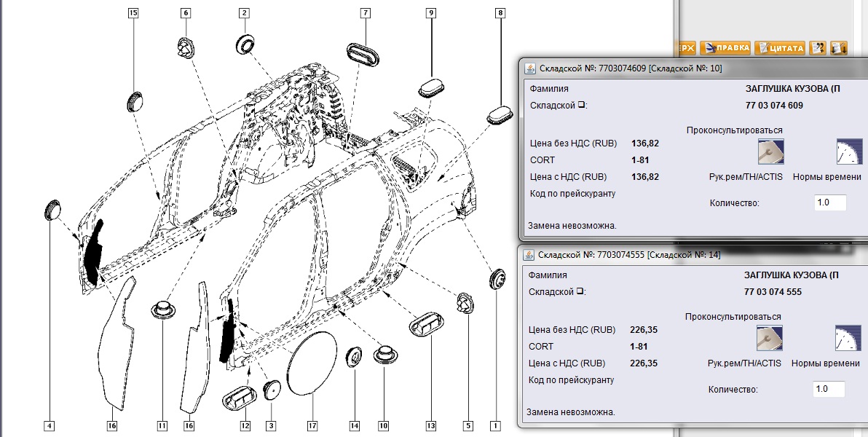Image resolution: width=868 pixels, height=437 pixels.
Task: Select part callout number 1 in the diagram
Action: pos(497,425)
